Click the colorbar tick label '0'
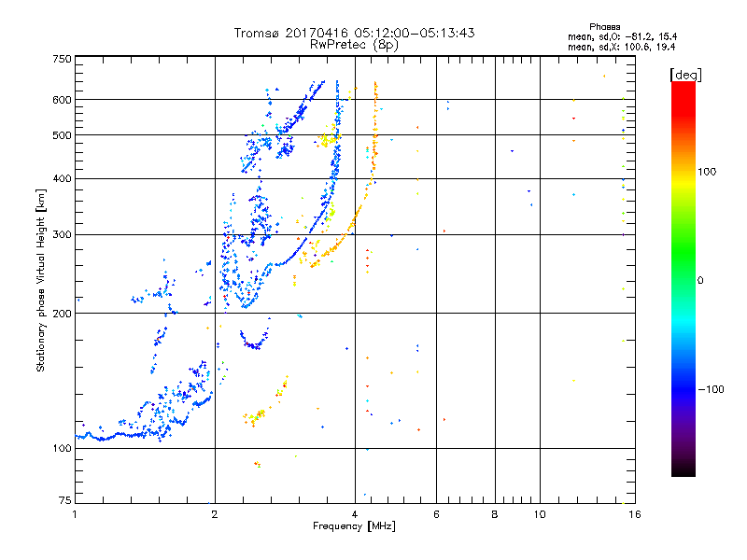The width and height of the screenshot is (747, 560). tap(700, 281)
